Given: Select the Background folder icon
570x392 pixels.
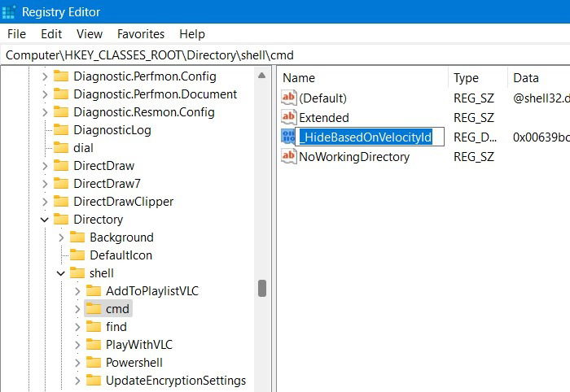Looking at the screenshot, I should coord(77,237).
